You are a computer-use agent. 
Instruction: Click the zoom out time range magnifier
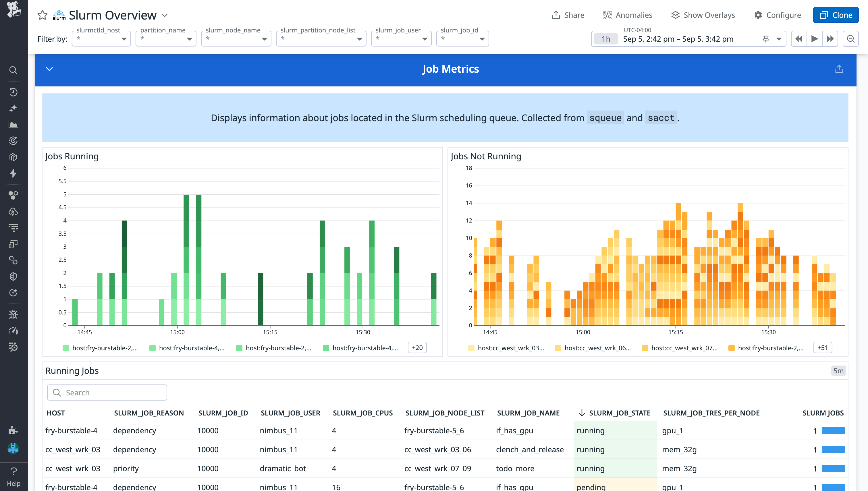pos(850,39)
